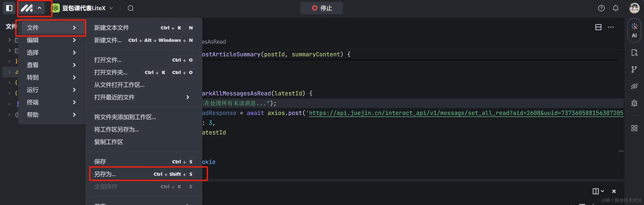The image size is (644, 205).
Task: Choose 保存 from the file menu
Action: [x=144, y=162]
